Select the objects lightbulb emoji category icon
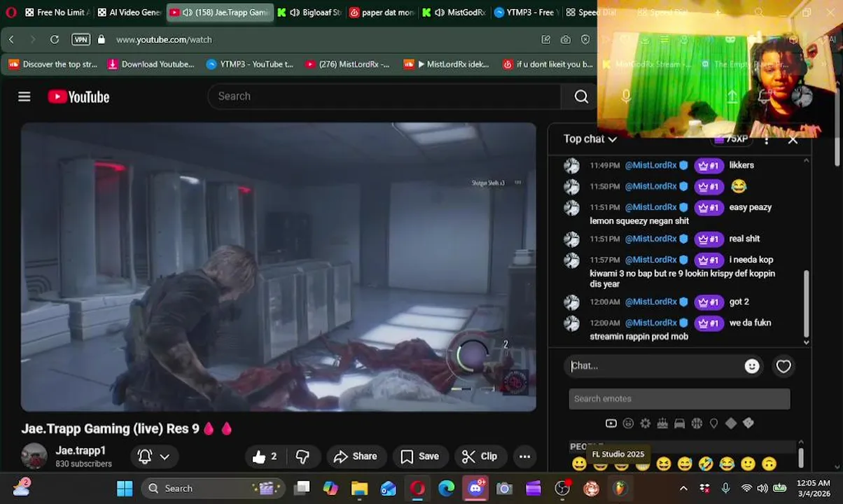This screenshot has width=843, height=504. click(713, 423)
